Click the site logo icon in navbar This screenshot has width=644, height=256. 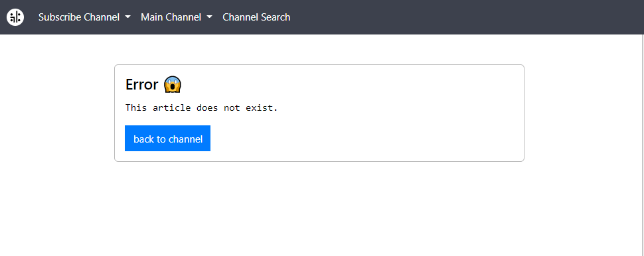click(15, 17)
